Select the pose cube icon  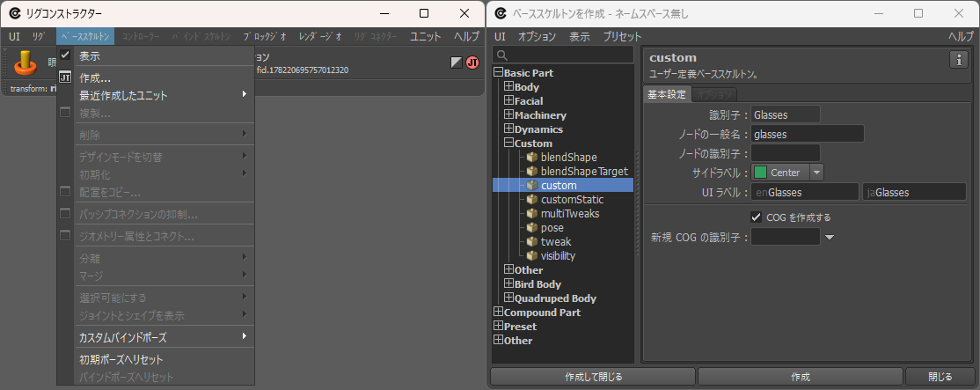[532, 227]
